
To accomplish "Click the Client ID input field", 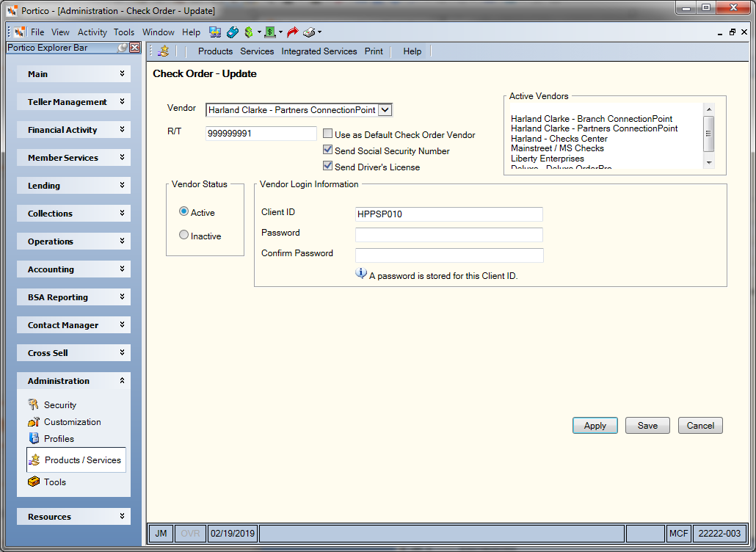I will [449, 214].
